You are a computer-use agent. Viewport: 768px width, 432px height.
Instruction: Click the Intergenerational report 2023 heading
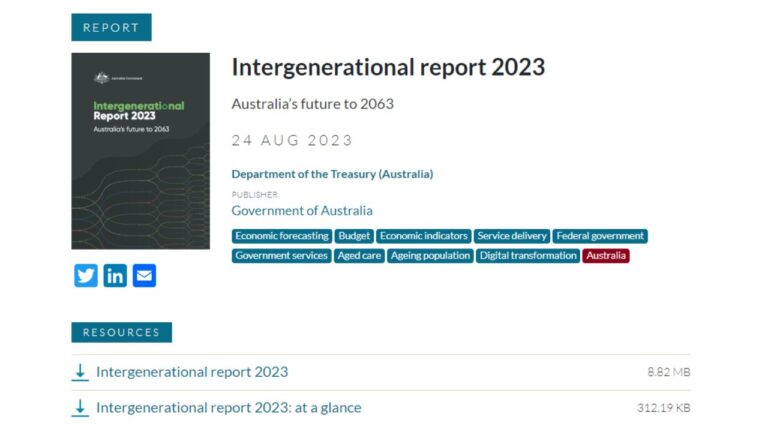(x=388, y=67)
